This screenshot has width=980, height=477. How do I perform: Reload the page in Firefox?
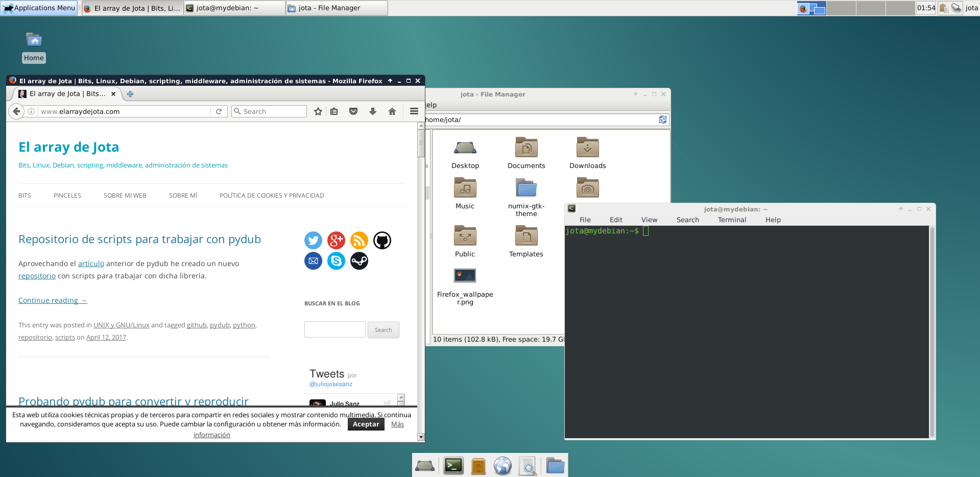(x=219, y=111)
